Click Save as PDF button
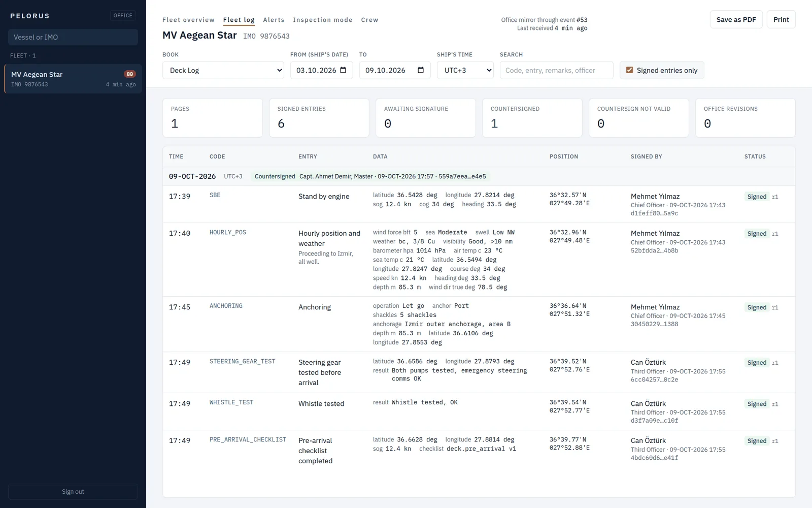812x508 pixels. click(x=736, y=19)
